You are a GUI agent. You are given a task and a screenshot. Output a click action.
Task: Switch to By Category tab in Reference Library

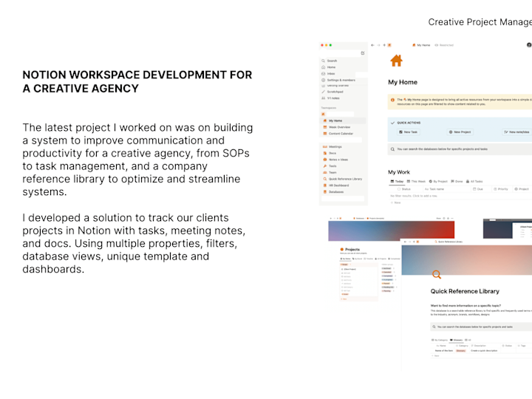[440, 340]
